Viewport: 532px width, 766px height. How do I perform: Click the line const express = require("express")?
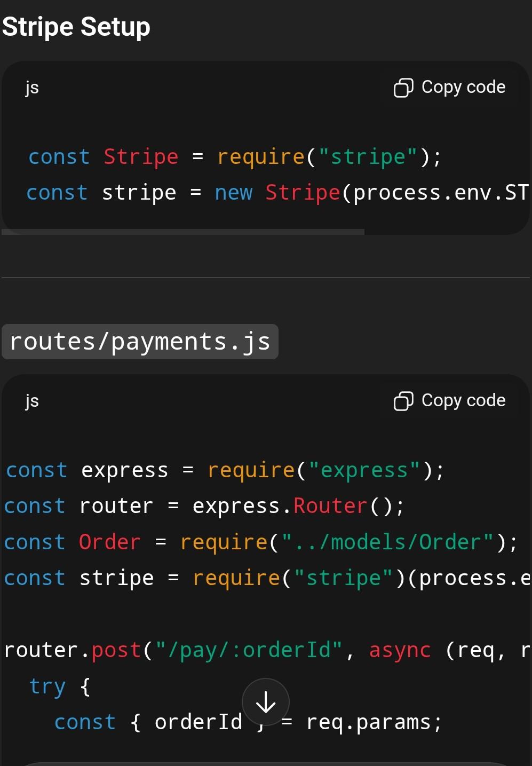tap(225, 470)
